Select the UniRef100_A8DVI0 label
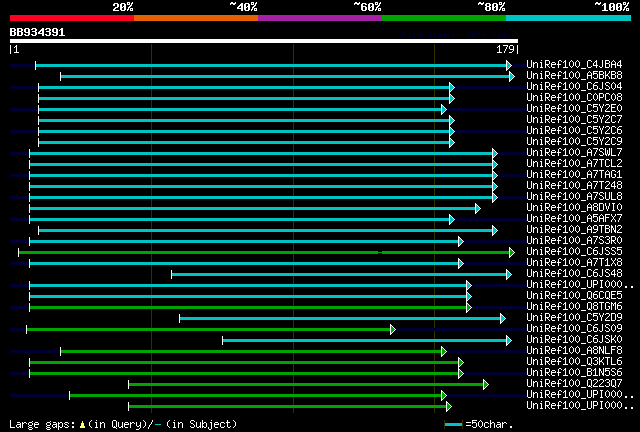640x432 pixels. point(574,208)
